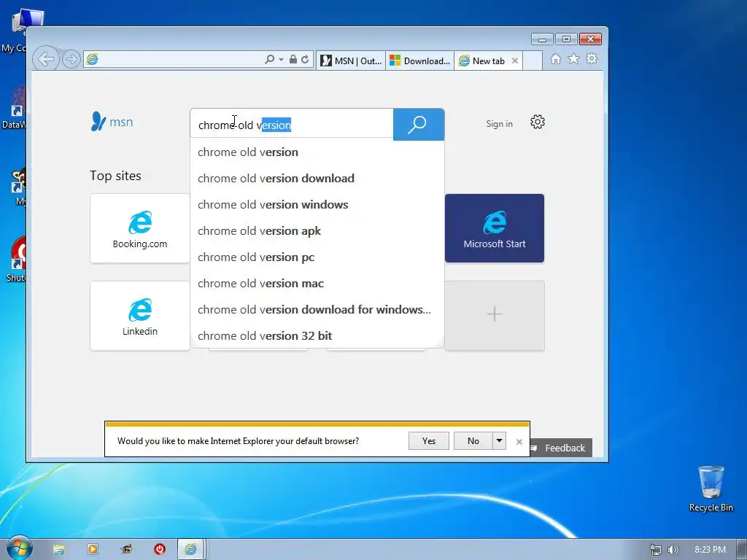Screen dimensions: 747x560
Task: Choose suggestion 'chrome old version 32 bit'
Action: coord(317,335)
